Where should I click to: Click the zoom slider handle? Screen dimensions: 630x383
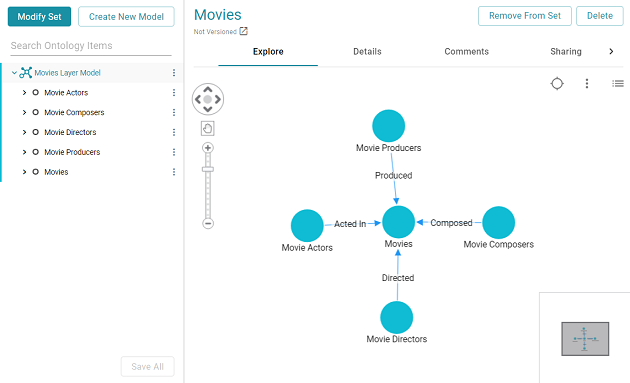pos(208,169)
